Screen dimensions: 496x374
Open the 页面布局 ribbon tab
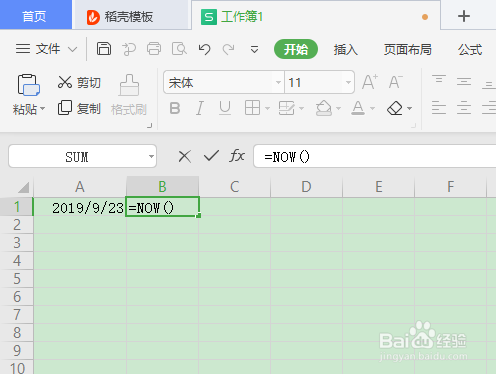pyautogui.click(x=407, y=49)
